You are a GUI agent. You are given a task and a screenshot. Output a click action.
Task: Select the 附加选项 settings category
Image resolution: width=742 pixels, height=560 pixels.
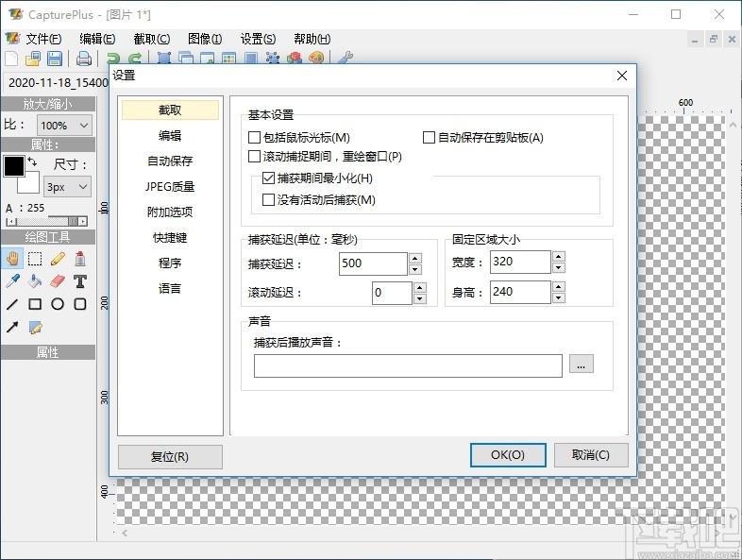point(170,212)
